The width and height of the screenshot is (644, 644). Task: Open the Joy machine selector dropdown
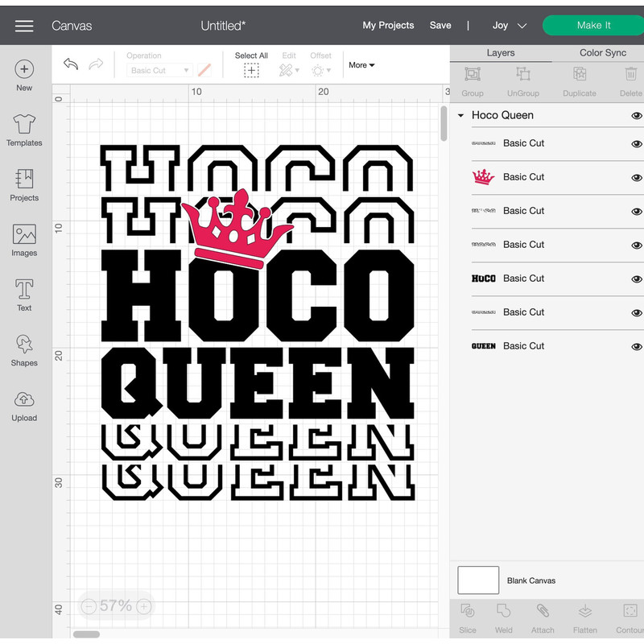coord(510,26)
